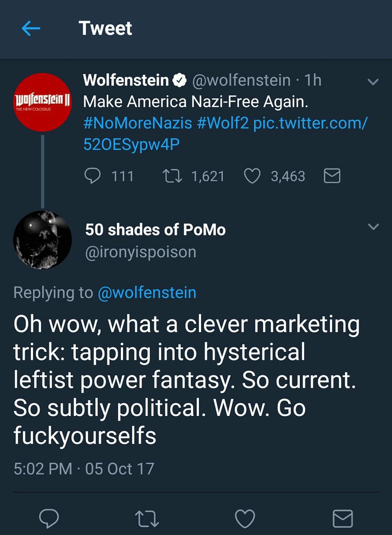Open the Wolfenstein tweet options chevron
Viewport: 392px width, 535px height.
373,82
